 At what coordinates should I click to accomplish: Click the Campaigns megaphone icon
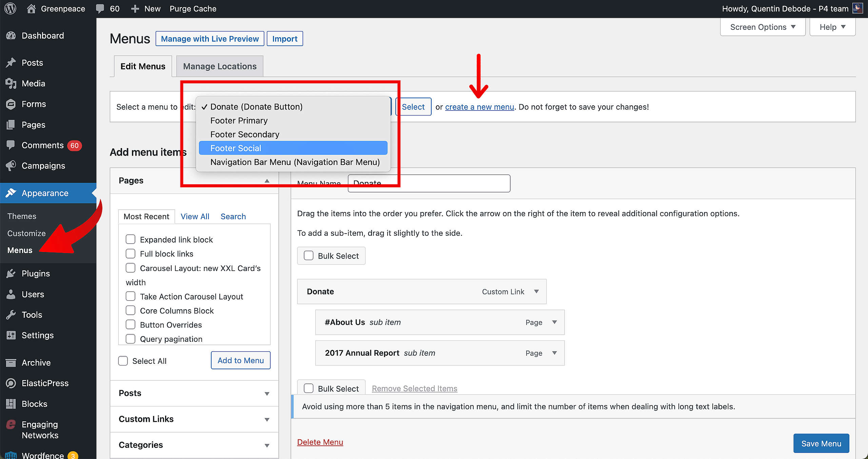(x=11, y=166)
